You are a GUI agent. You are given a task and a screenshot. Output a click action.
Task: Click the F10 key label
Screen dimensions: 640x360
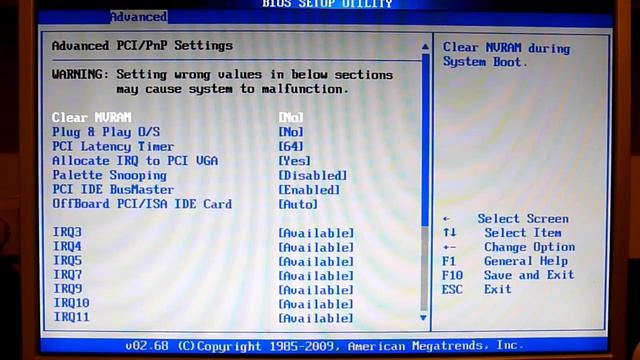coord(452,276)
